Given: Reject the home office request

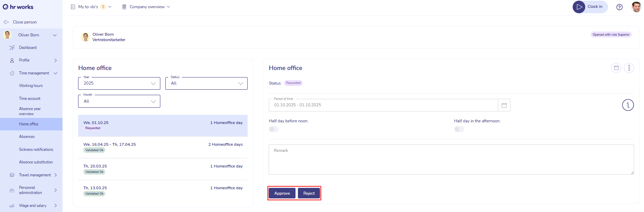Looking at the screenshot, I should coord(309,193).
